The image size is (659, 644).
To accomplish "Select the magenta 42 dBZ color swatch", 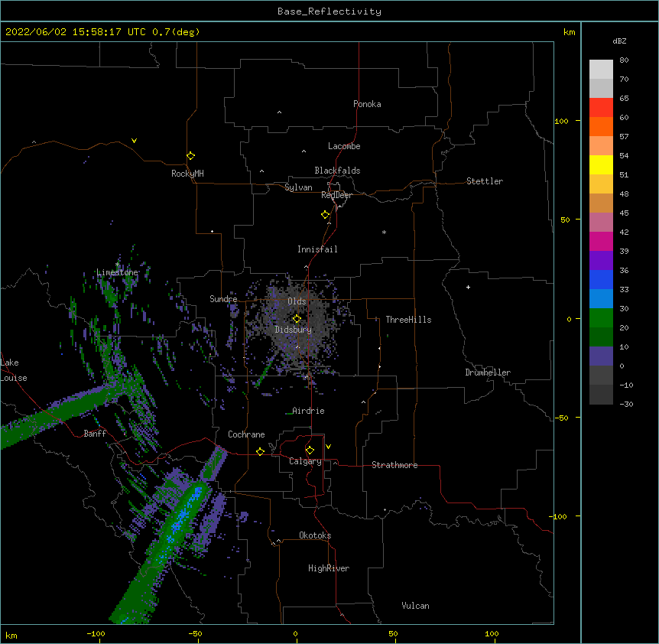I will [x=601, y=241].
